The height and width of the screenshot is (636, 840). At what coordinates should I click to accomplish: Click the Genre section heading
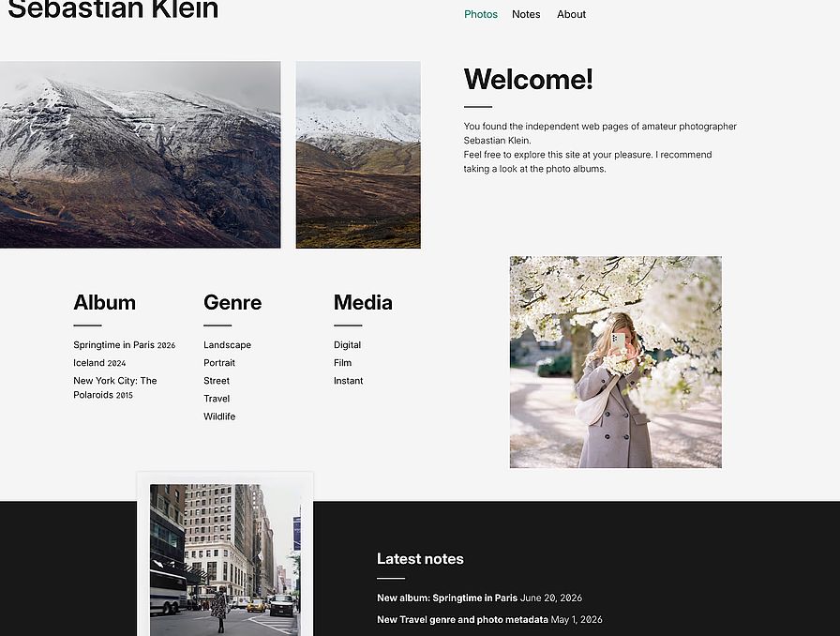click(232, 302)
